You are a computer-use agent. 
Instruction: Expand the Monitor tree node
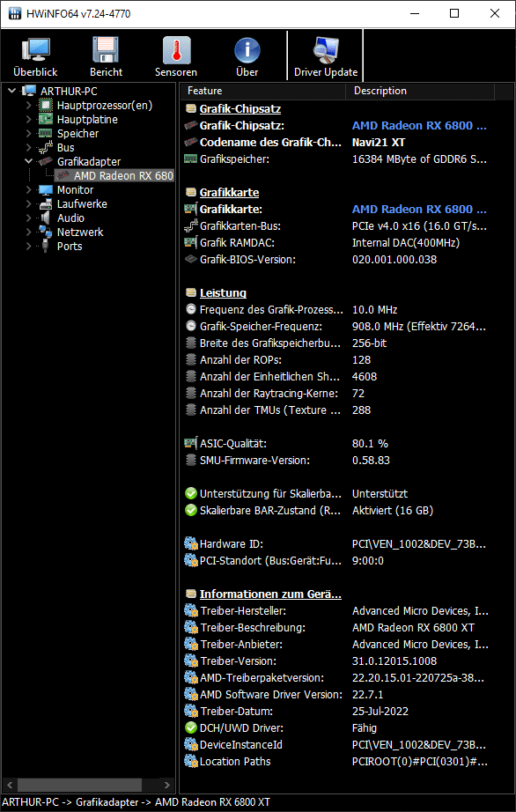[28, 190]
